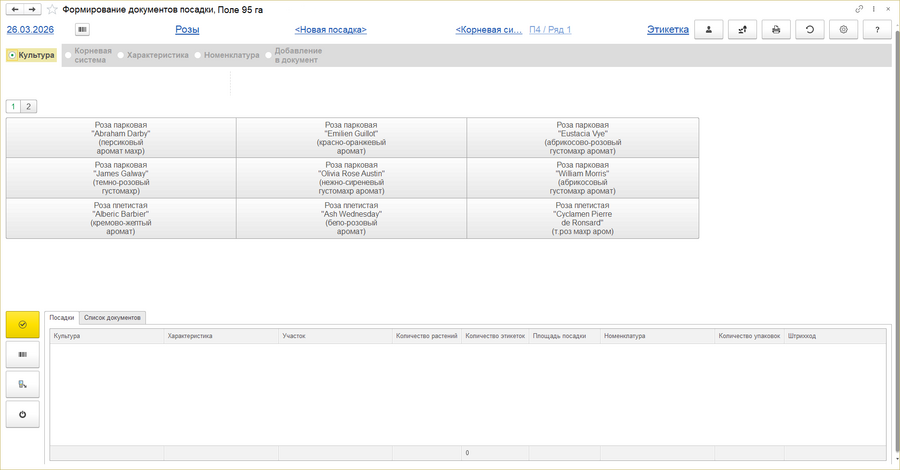Choose Роза плетистая Alberic Barbier

click(121, 218)
